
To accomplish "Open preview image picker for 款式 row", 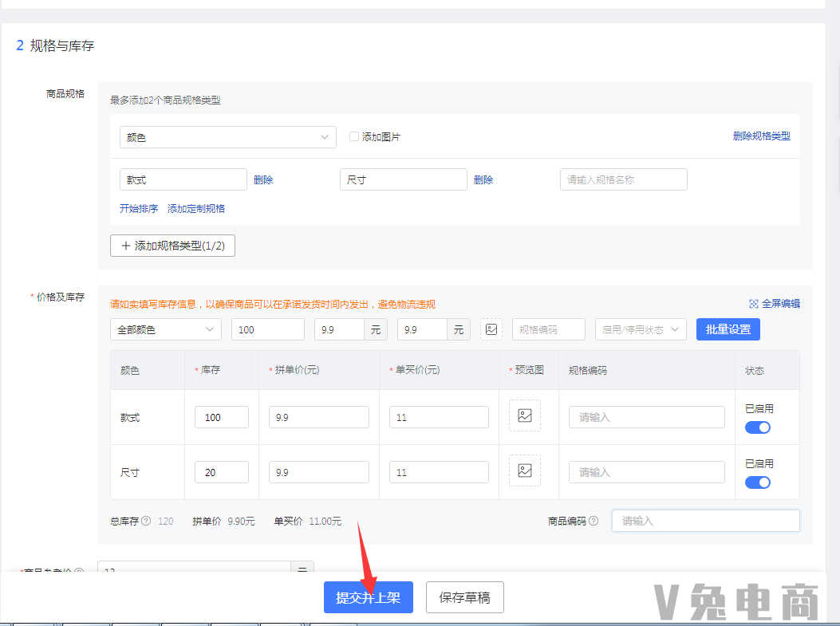I will tap(524, 415).
